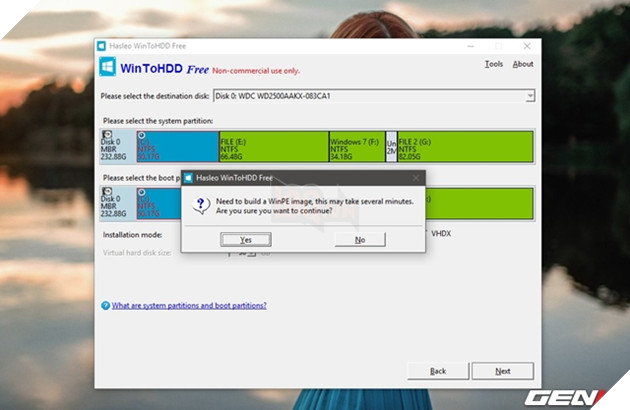Image resolution: width=630 pixels, height=410 pixels.
Task: Click the dialog title bar app icon
Action: pos(188,178)
